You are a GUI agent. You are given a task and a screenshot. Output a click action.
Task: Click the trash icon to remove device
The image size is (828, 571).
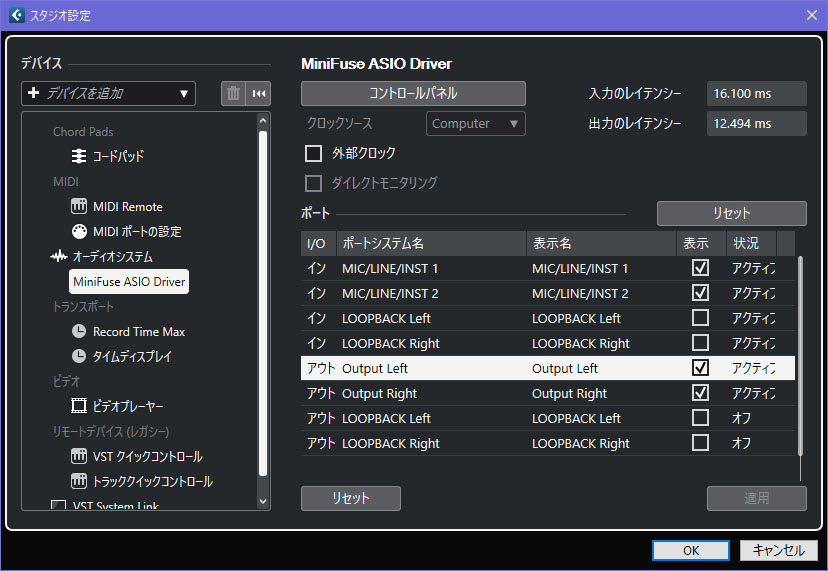pos(233,93)
